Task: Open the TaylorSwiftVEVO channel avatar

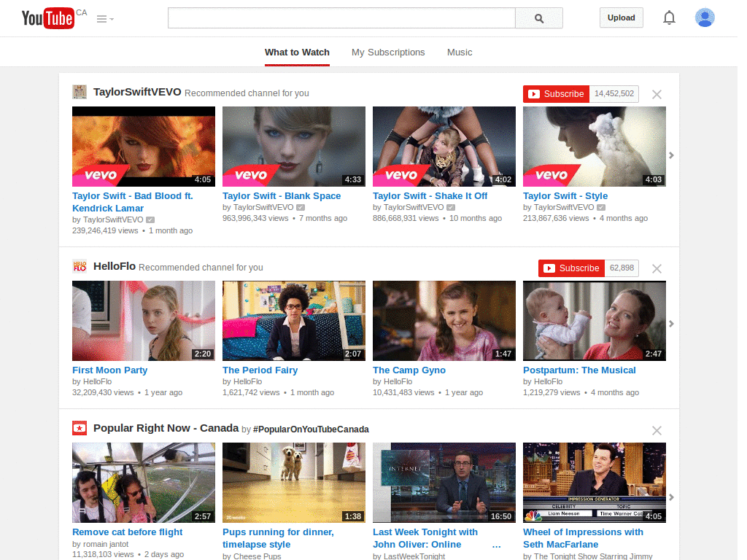Action: [80, 92]
